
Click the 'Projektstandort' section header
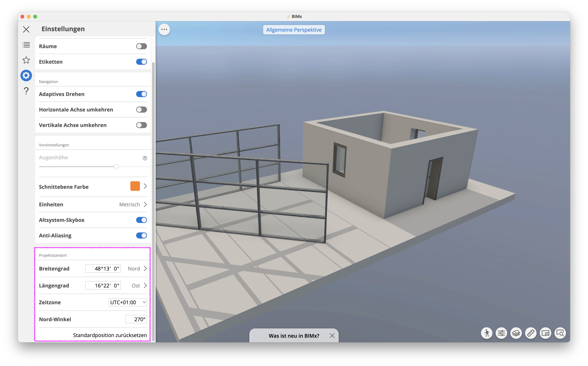(x=53, y=255)
